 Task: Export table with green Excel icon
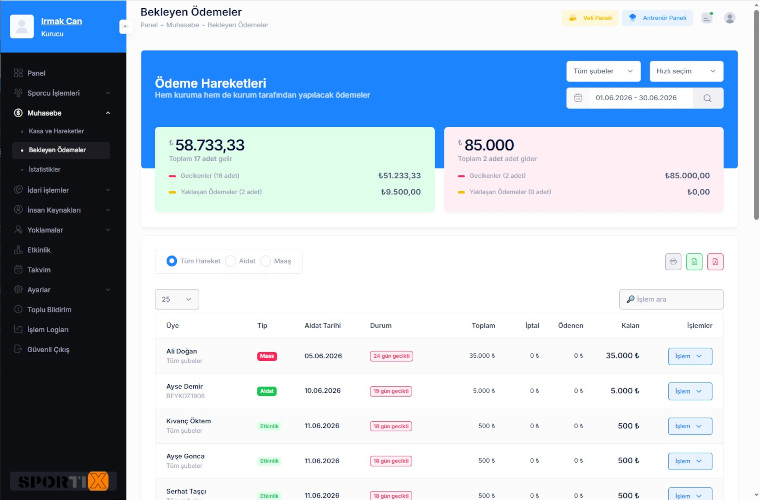point(694,262)
